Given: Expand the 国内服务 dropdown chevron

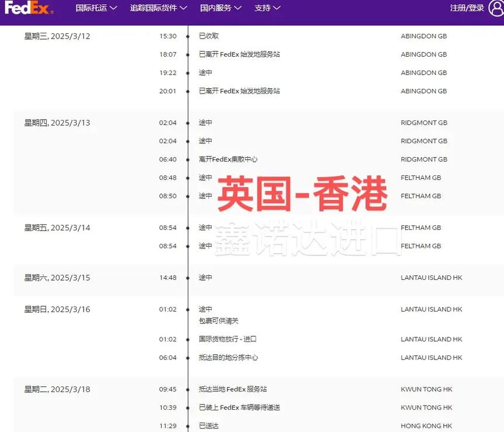Looking at the screenshot, I should [239, 8].
